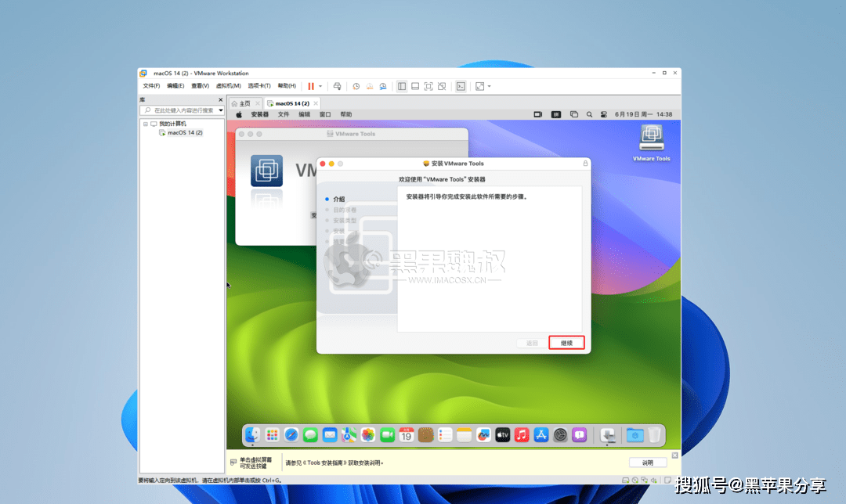The height and width of the screenshot is (504, 846).
Task: Click the stretch guest display icon
Action: click(x=479, y=86)
